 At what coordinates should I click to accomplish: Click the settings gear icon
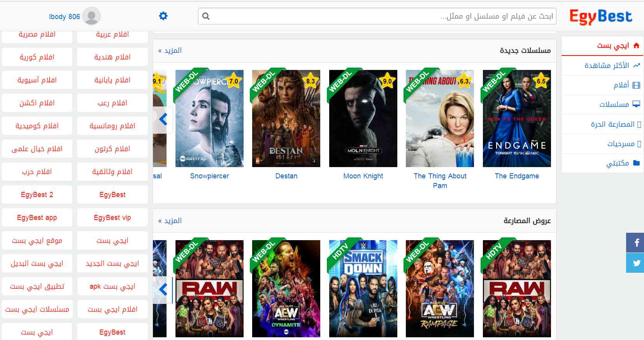[x=163, y=16]
